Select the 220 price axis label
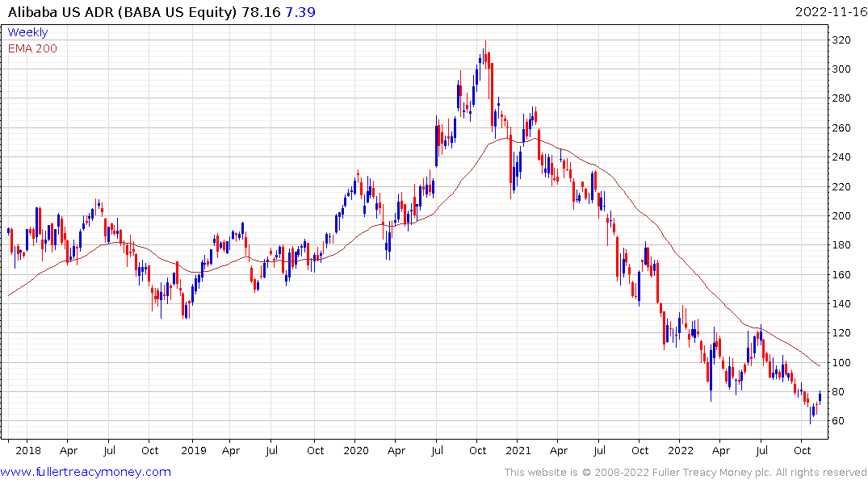868x484 pixels. coord(841,186)
